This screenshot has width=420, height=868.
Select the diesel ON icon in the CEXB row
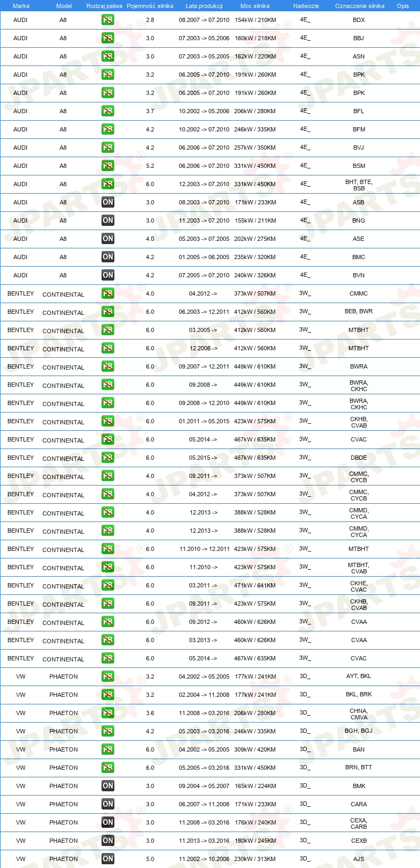tap(108, 841)
